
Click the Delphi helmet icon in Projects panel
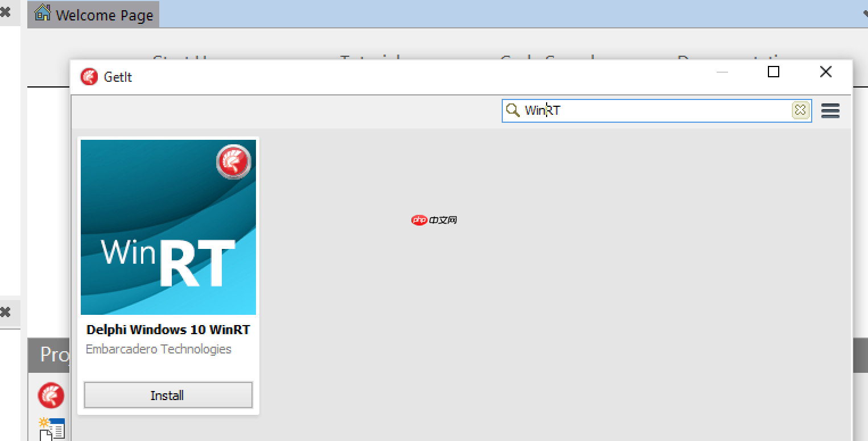[x=51, y=396]
